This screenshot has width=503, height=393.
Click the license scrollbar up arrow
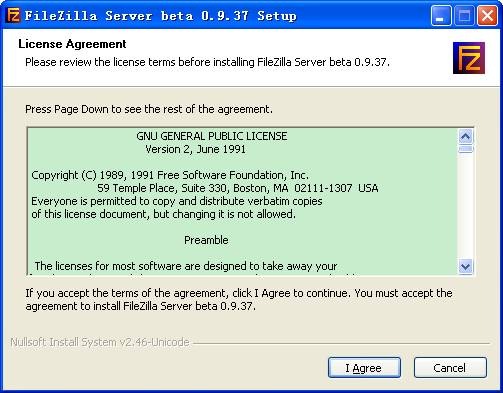point(465,136)
